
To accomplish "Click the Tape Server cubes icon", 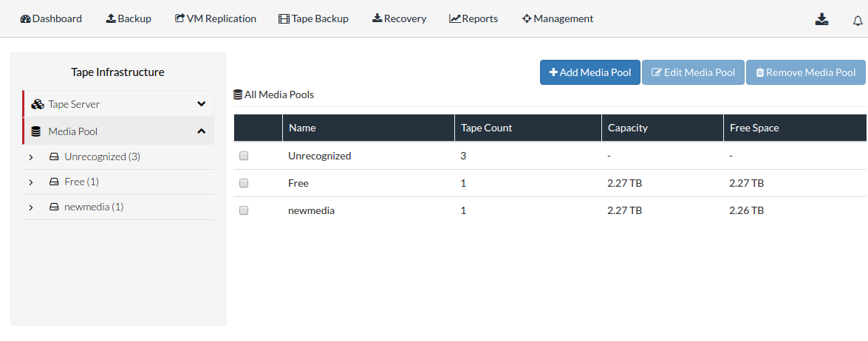I will pyautogui.click(x=38, y=104).
